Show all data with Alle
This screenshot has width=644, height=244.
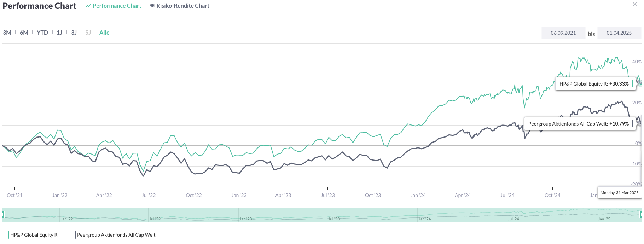[104, 33]
